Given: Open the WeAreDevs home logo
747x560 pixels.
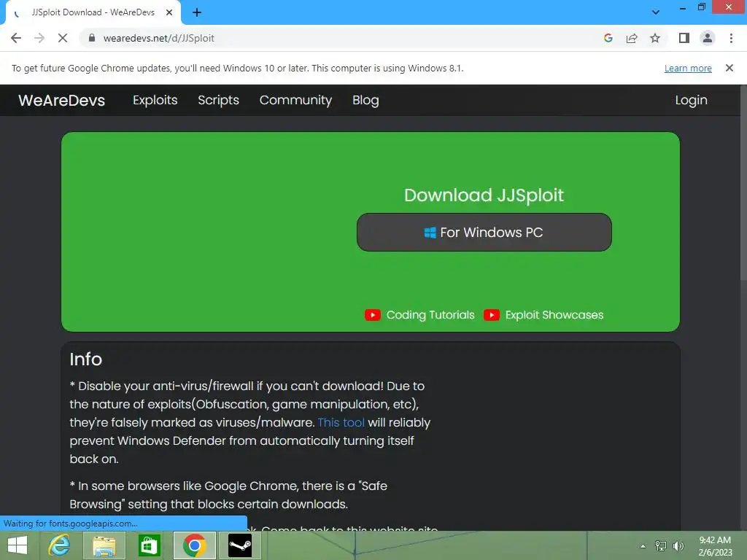Looking at the screenshot, I should tap(61, 100).
